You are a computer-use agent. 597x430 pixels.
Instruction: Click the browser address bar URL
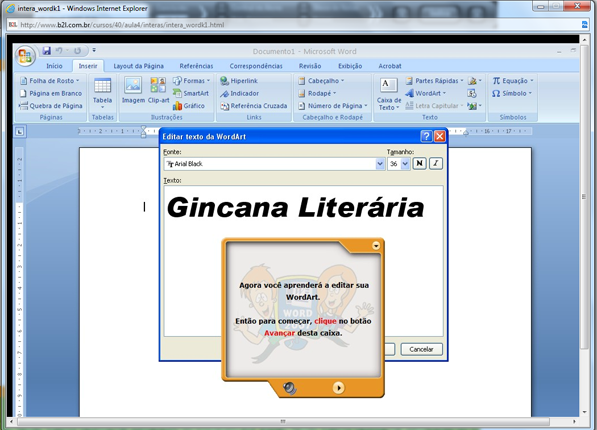(122, 25)
